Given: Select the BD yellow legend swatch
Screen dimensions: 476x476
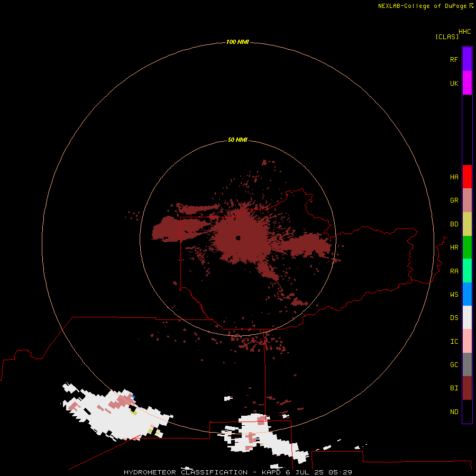Looking at the screenshot, I should [x=467, y=224].
